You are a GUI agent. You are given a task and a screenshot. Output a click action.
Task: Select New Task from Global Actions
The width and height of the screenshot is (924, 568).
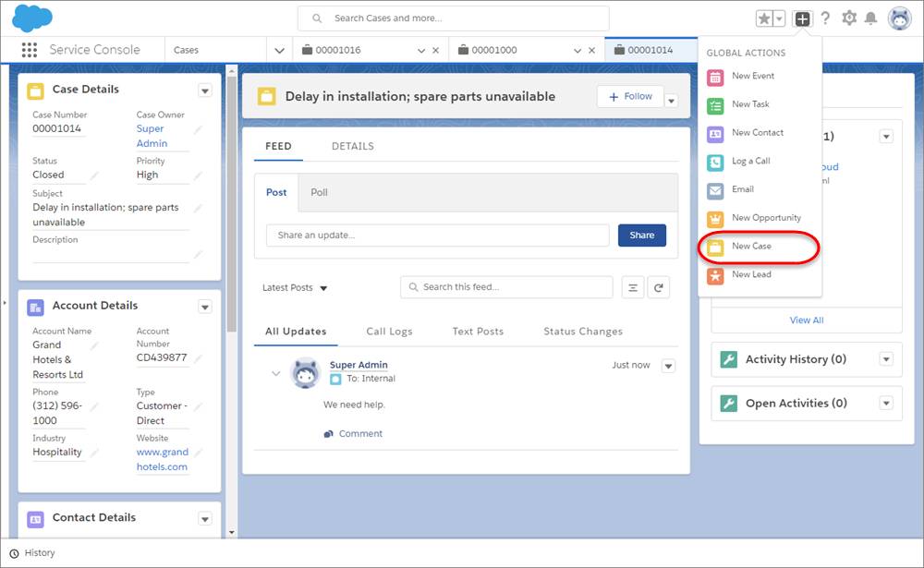(x=750, y=103)
